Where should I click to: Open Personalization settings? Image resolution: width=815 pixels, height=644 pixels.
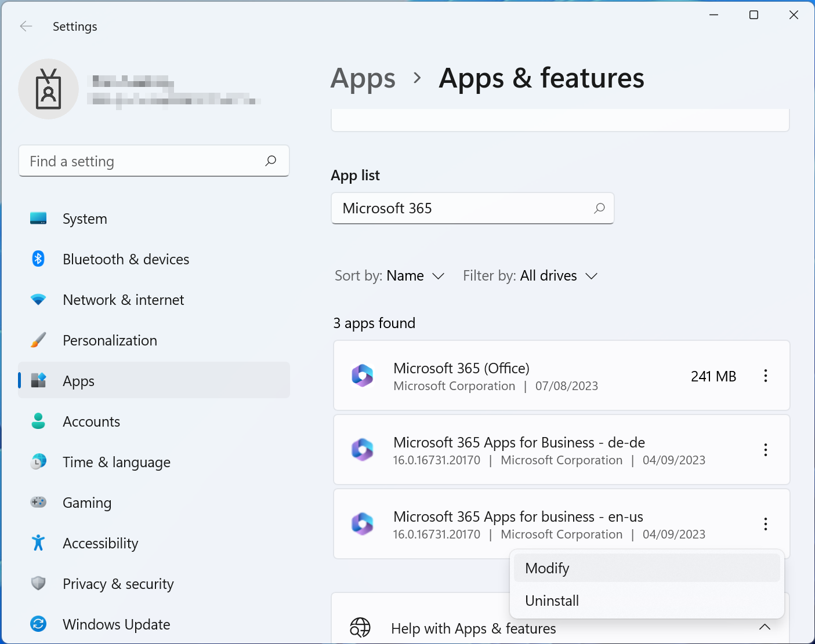154,340
